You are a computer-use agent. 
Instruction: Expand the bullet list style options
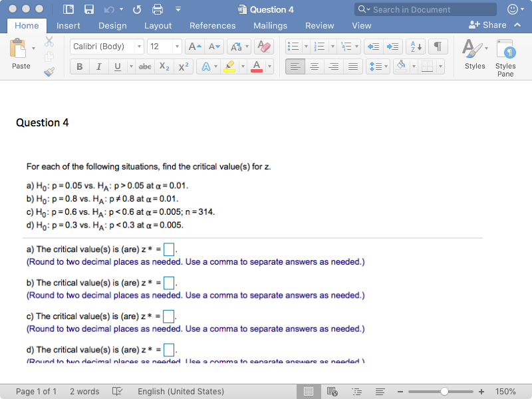click(306, 46)
